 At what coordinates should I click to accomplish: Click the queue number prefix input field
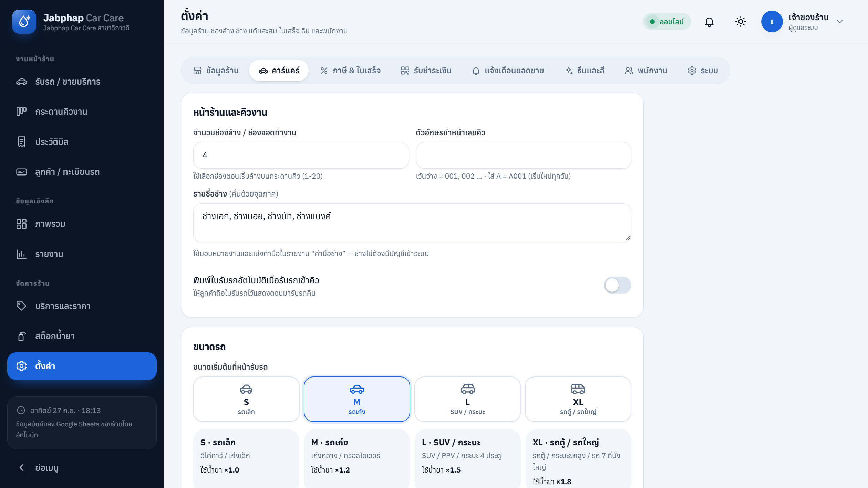click(x=524, y=156)
